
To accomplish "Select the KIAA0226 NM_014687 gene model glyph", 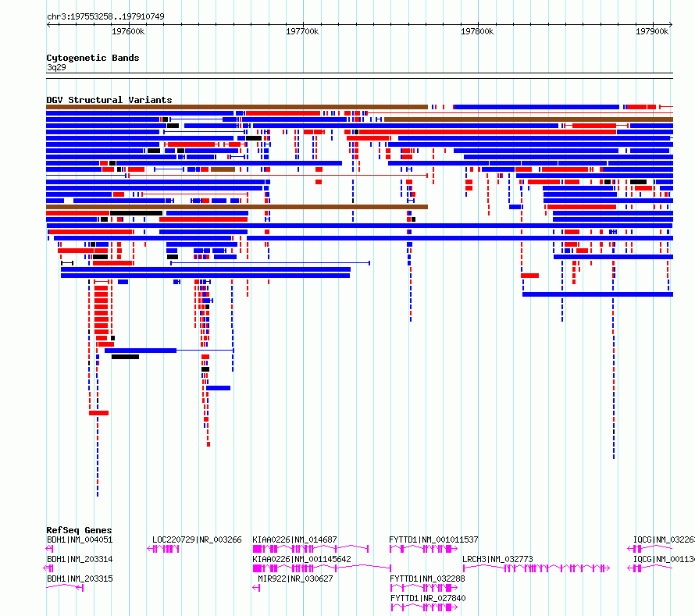I will coord(310,549).
